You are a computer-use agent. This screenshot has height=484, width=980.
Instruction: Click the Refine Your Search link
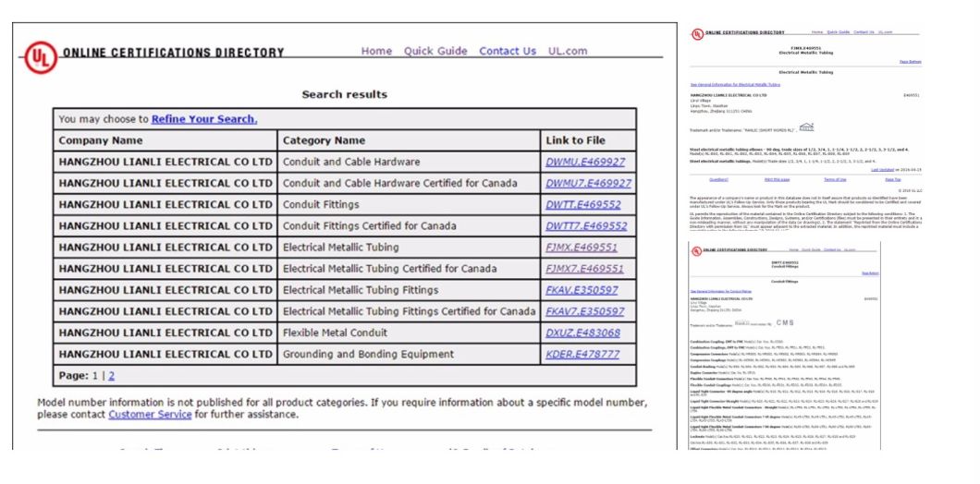204,119
